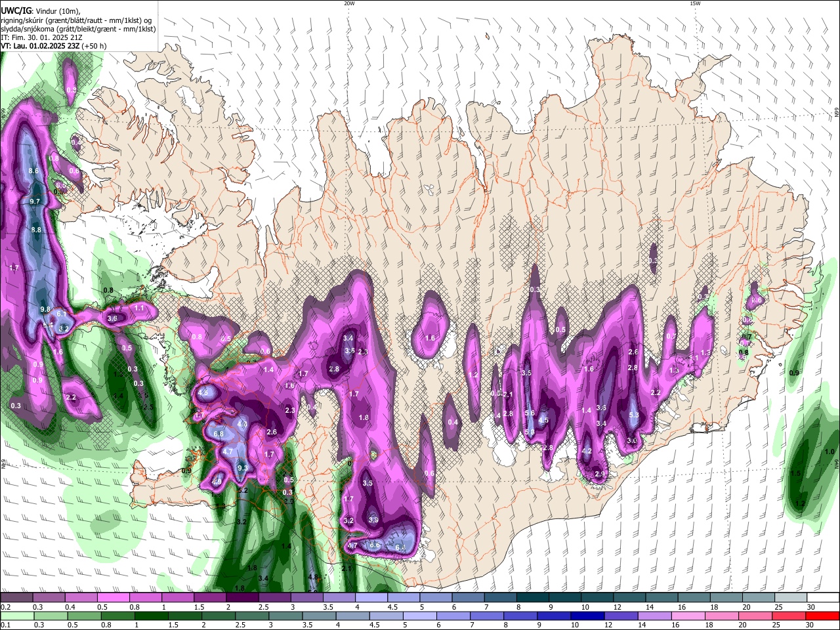This screenshot has height=630, width=840.
Task: Click the 3.0 precipitation value on the map
Action: click(632, 440)
